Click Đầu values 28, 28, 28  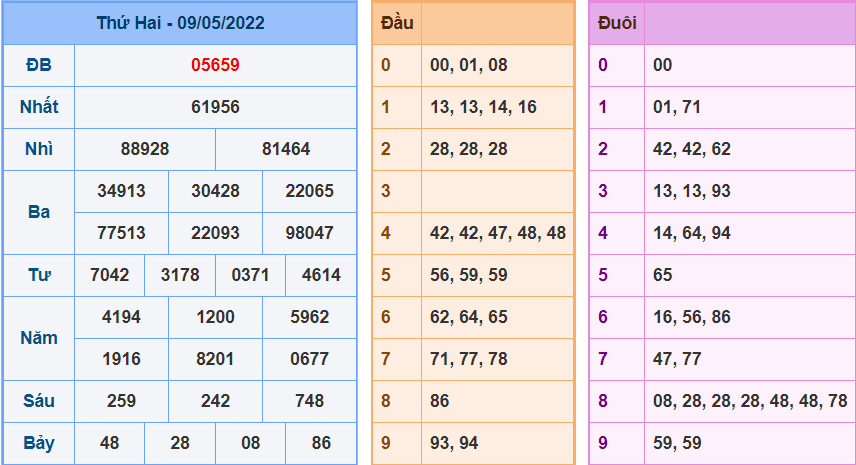click(x=468, y=149)
